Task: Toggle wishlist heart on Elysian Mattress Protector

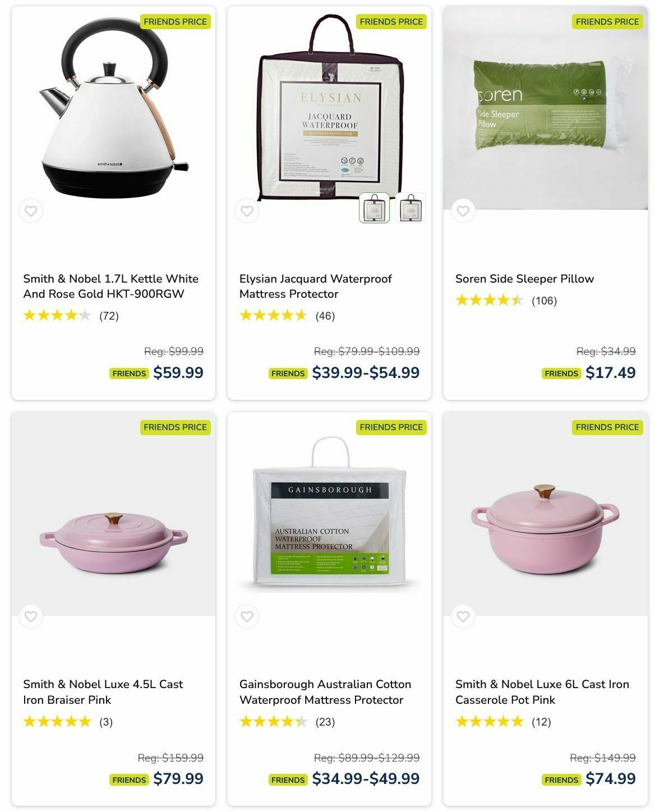Action: click(x=247, y=211)
